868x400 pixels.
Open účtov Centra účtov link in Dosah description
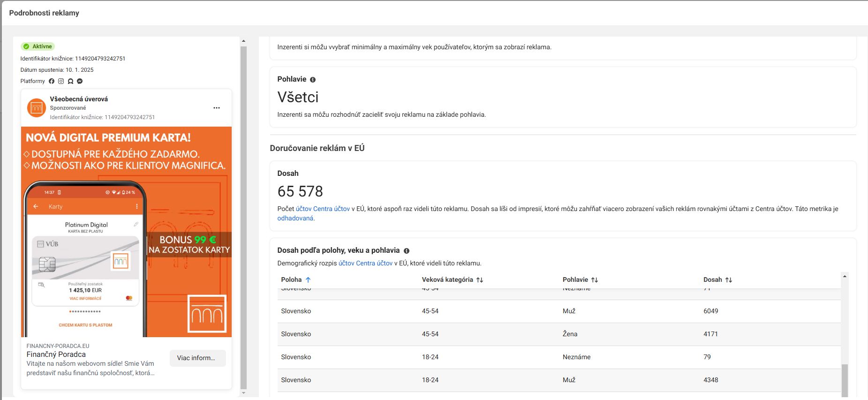pos(323,209)
